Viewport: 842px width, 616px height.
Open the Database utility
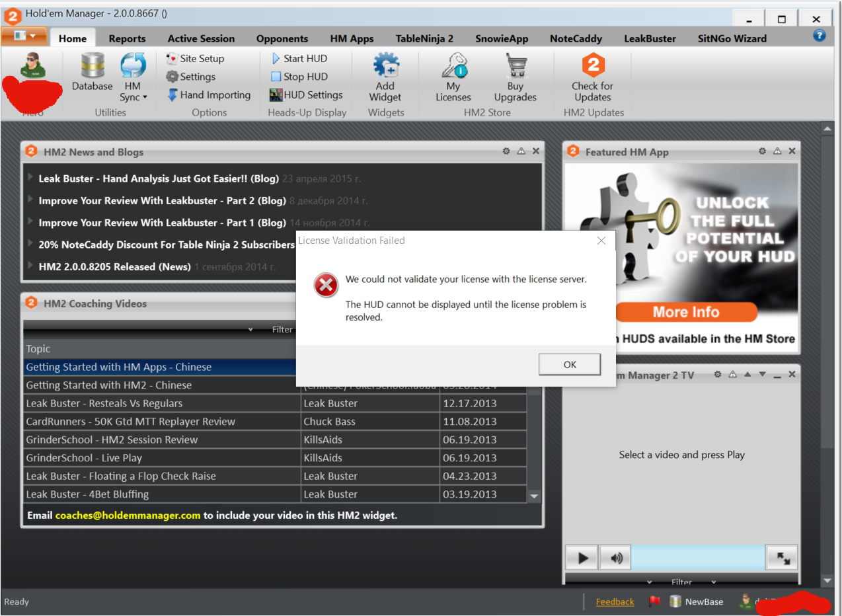pos(93,73)
